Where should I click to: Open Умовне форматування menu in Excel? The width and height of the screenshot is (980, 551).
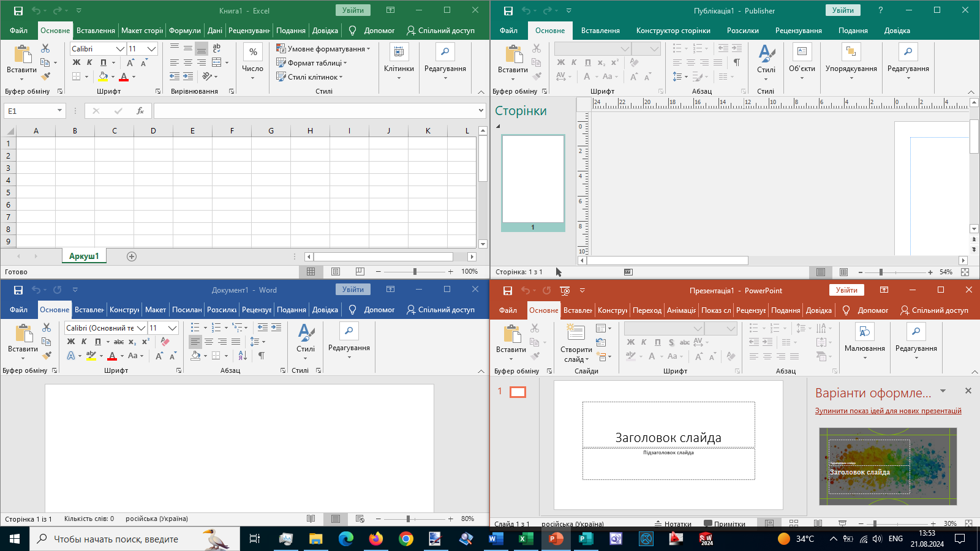pyautogui.click(x=323, y=48)
